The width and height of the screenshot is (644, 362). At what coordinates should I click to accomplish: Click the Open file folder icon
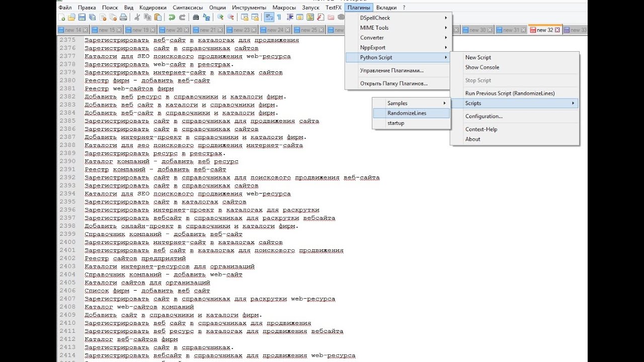point(71,18)
